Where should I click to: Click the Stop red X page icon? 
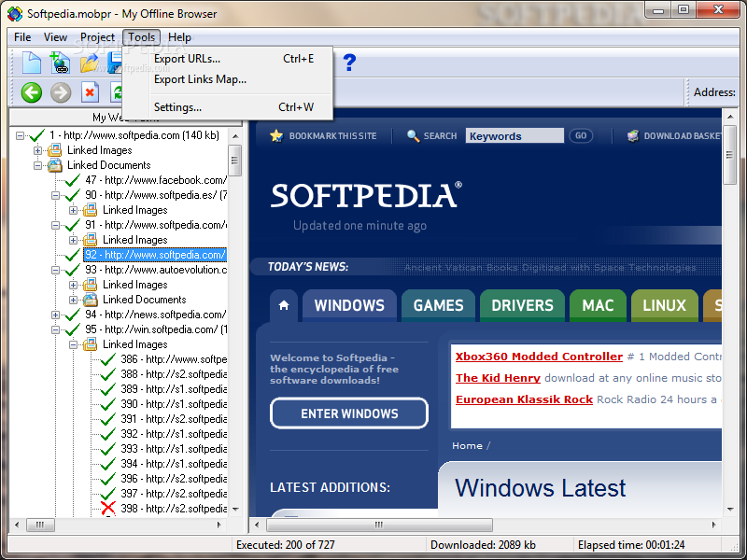pos(90,92)
